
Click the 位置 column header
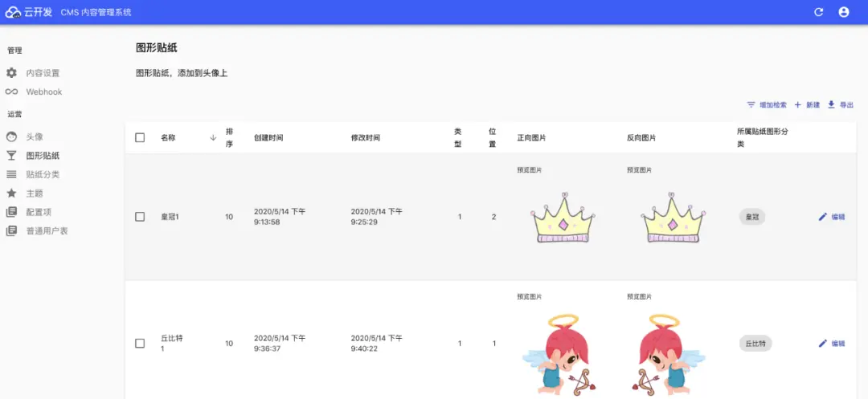pos(492,137)
